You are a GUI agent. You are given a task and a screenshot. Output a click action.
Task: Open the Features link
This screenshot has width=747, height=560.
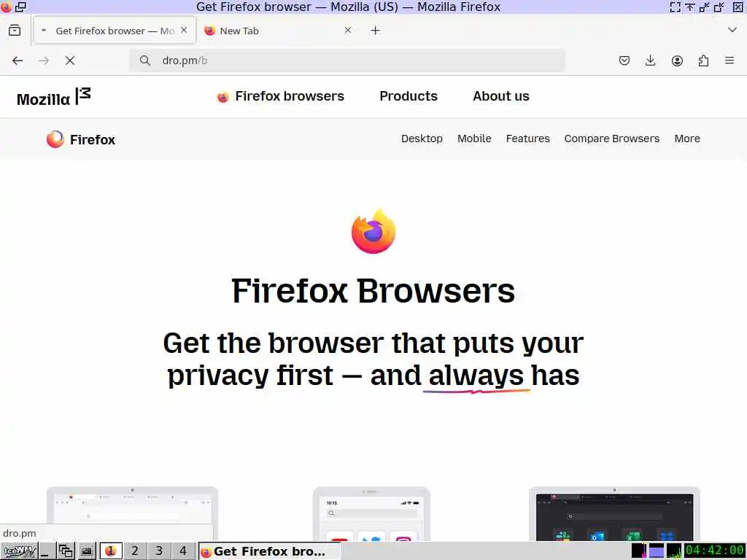pos(527,139)
